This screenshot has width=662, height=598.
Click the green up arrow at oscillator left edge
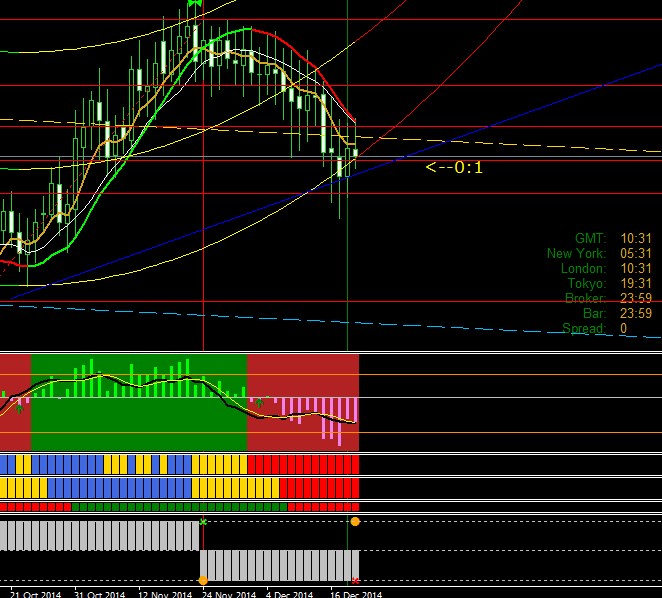click(x=19, y=408)
